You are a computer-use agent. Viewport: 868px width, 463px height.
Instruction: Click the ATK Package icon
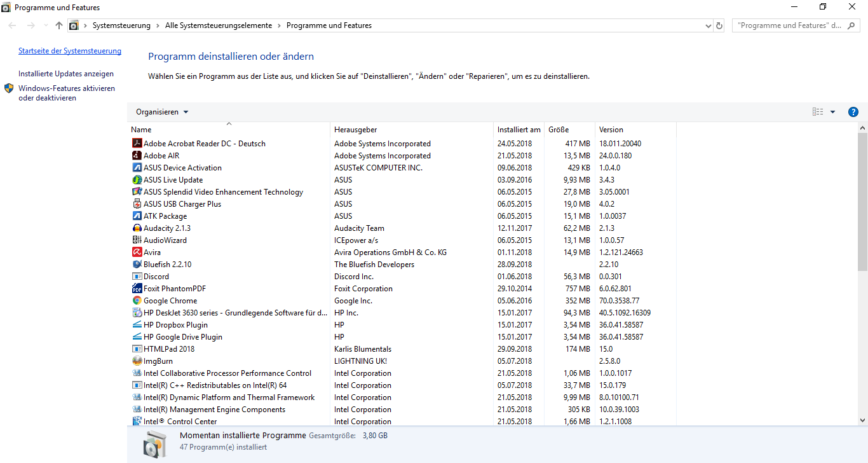(x=137, y=216)
